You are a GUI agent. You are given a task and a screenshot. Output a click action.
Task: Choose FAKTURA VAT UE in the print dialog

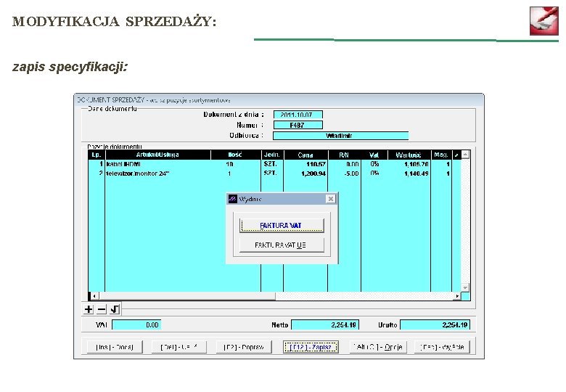[x=282, y=245]
